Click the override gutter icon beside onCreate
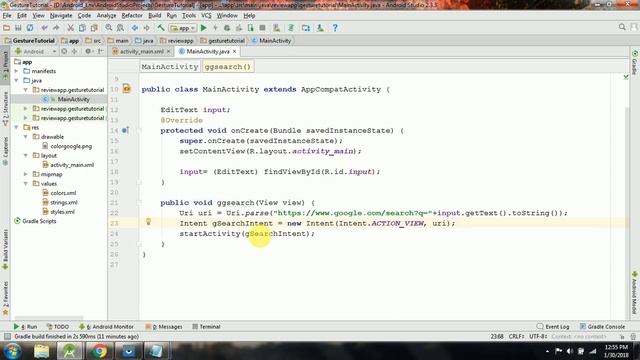Screen dimensions: 640x360 [125, 130]
